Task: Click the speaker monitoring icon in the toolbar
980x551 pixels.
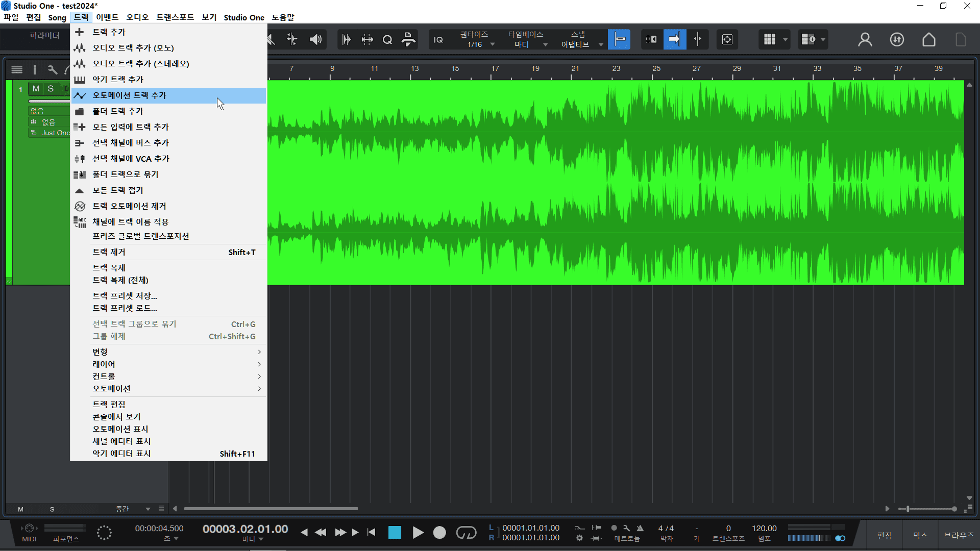Action: click(x=315, y=39)
